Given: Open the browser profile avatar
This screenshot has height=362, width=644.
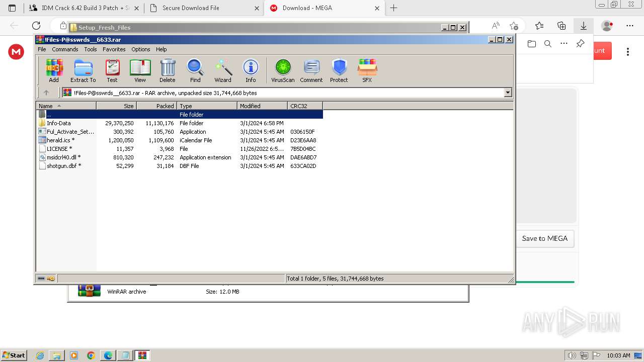Looking at the screenshot, I should (x=607, y=26).
